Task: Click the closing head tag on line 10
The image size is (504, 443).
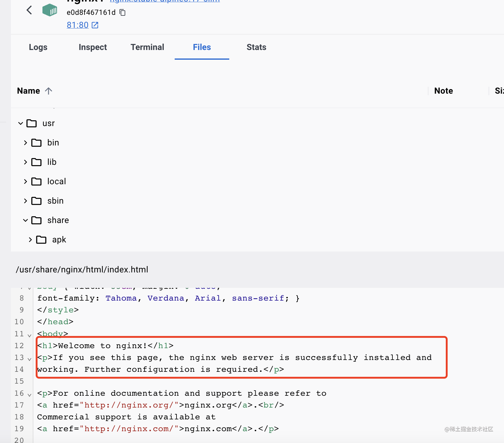Action: click(55, 322)
